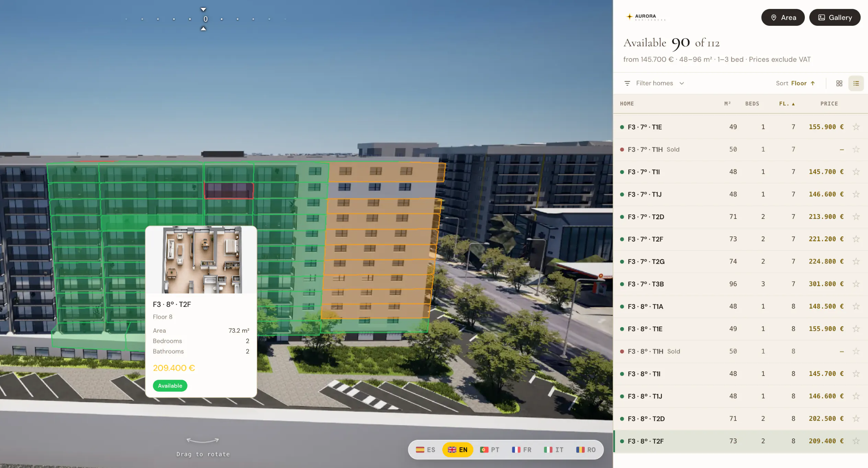Viewport: 868px width, 468px height.
Task: Mark F3 · 7º · T1J as favorite
Action: coord(856,194)
